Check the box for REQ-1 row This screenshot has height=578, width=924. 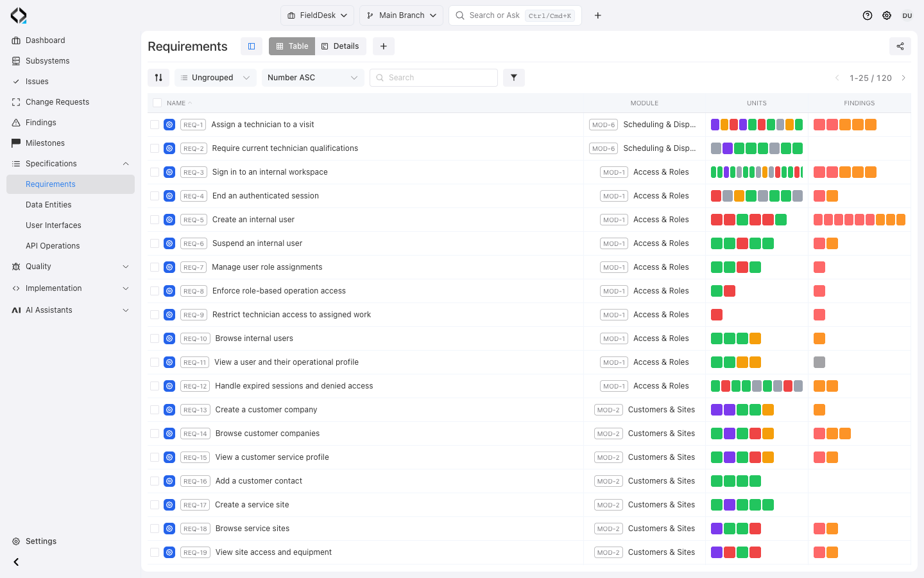(x=155, y=125)
